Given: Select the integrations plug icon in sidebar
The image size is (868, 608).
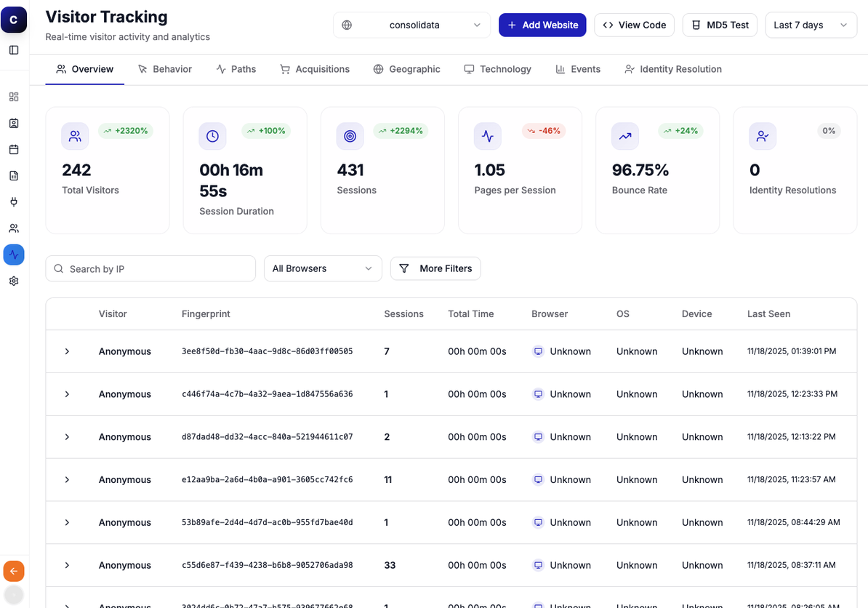Looking at the screenshot, I should click(x=13, y=201).
